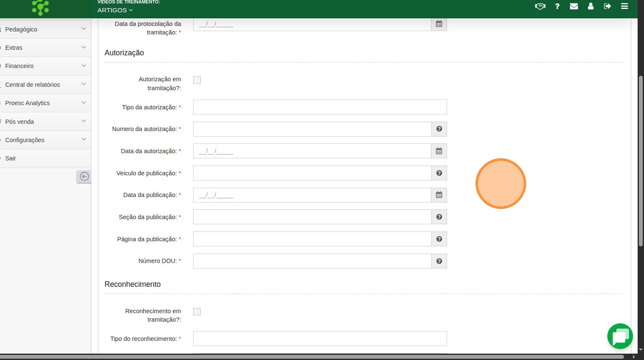Image resolution: width=644 pixels, height=360 pixels.
Task: Expand the Configurações sidebar menu
Action: pos(46,140)
